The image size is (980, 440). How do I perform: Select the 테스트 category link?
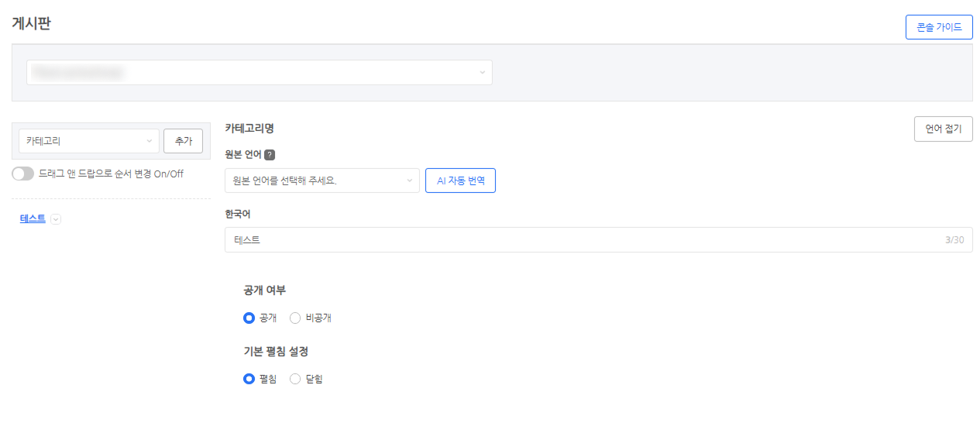pyautogui.click(x=33, y=218)
